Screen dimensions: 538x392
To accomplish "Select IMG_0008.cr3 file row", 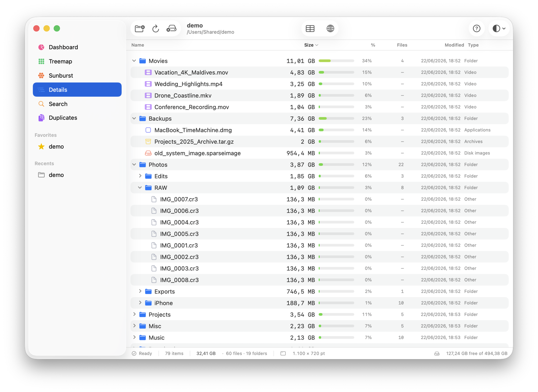I will tap(320, 280).
